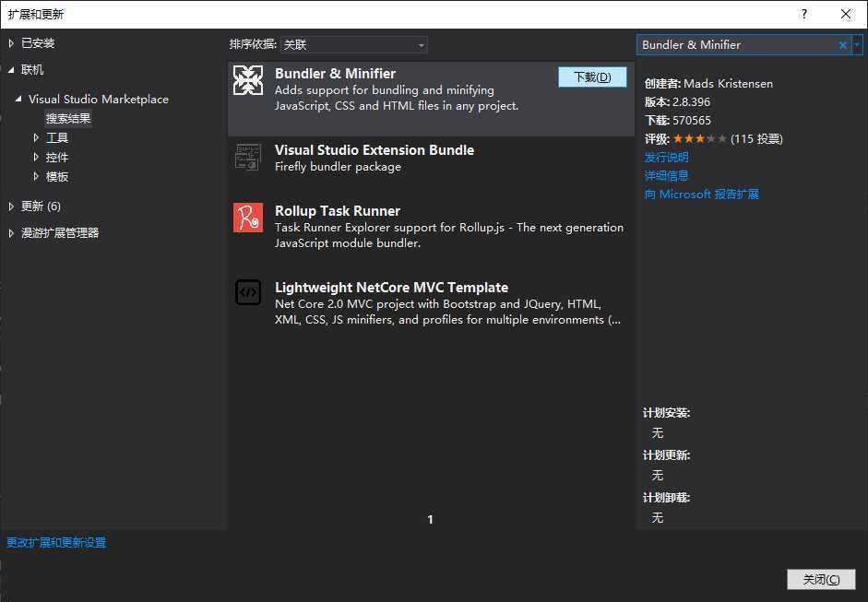This screenshot has height=602, width=868.
Task: Open the search box history dropdown arrow
Action: [857, 45]
